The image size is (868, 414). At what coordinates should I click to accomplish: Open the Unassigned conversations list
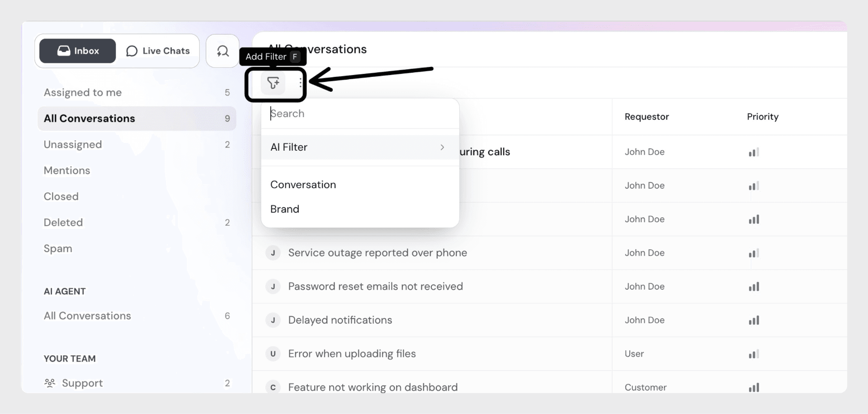(x=73, y=144)
